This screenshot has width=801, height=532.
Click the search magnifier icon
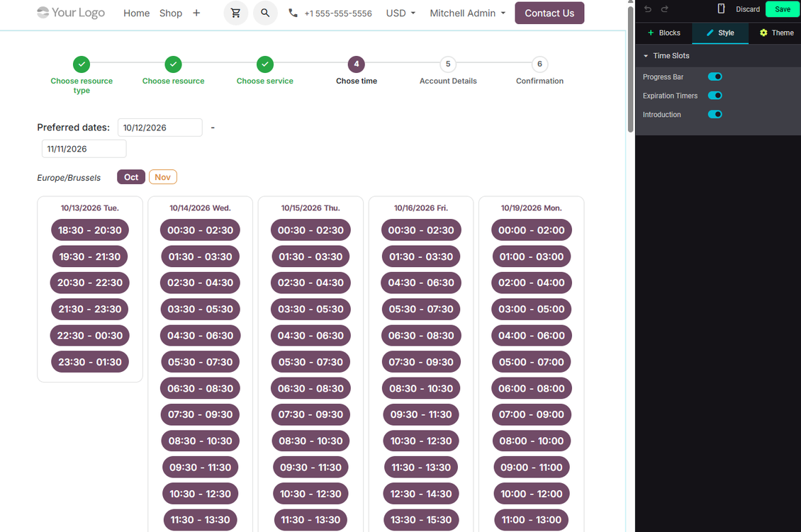[x=265, y=13]
